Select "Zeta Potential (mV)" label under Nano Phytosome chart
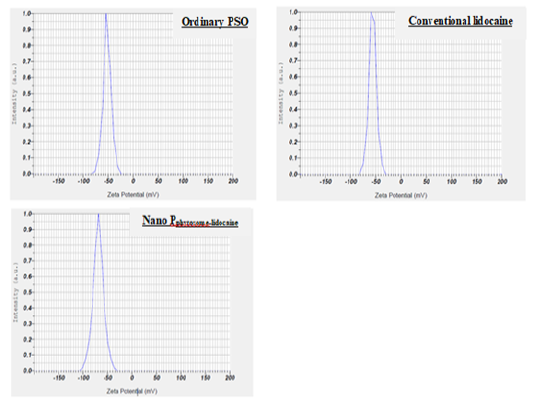This screenshot has height=410, width=533. coord(132,391)
